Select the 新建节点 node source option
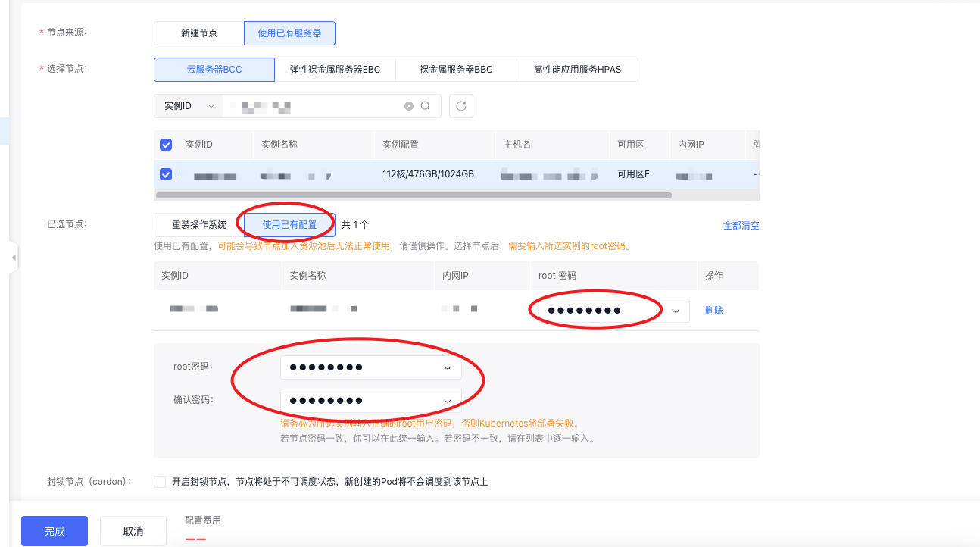This screenshot has height=547, width=980. coord(199,33)
